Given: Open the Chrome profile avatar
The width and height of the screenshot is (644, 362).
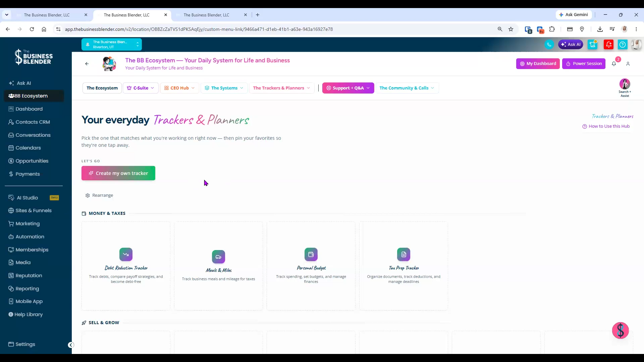Looking at the screenshot, I should [624, 29].
